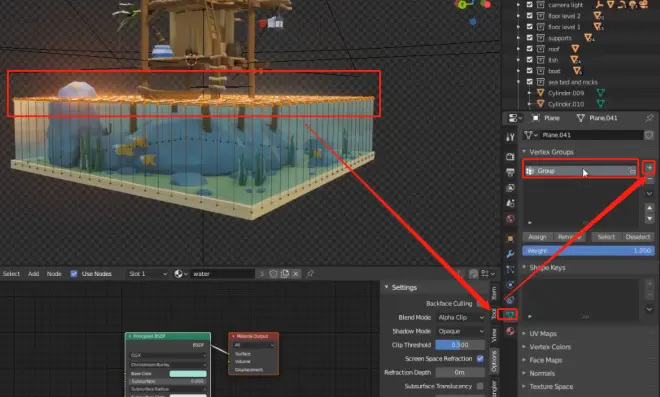The height and width of the screenshot is (397, 660).
Task: Open the Object Data Properties tab icon
Action: click(x=510, y=314)
